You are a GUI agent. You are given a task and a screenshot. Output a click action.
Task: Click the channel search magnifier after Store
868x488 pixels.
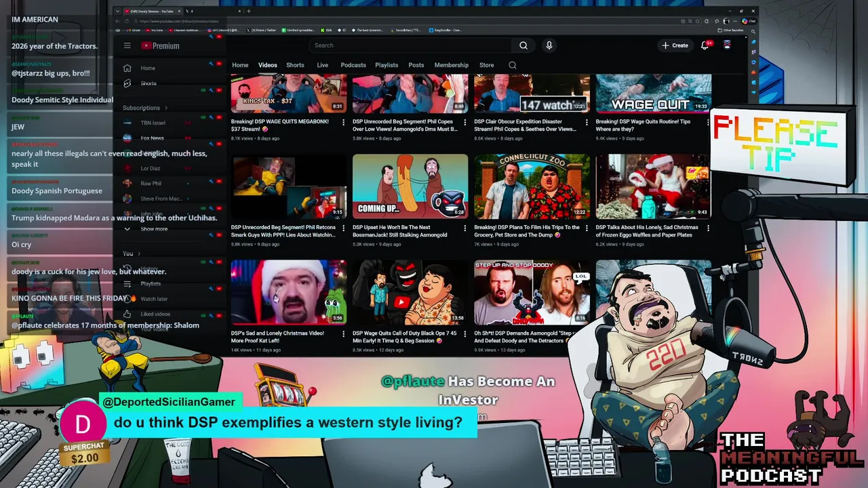512,65
